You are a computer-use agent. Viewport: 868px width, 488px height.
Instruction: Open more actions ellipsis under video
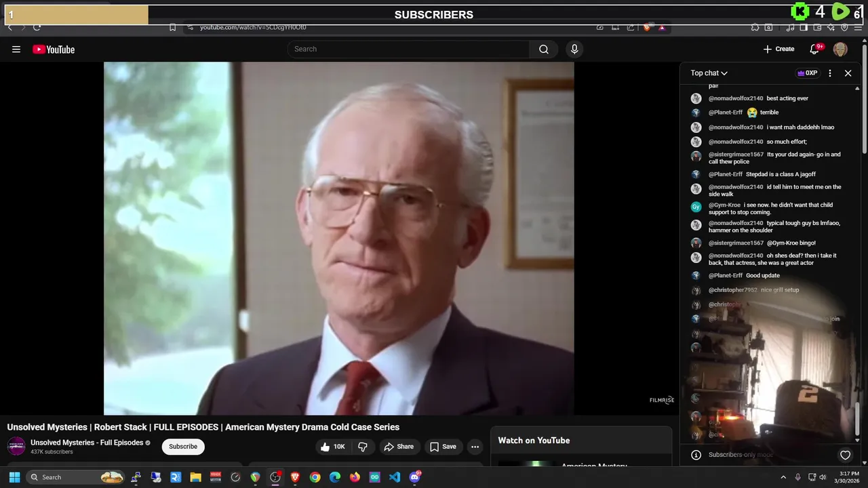475,447
